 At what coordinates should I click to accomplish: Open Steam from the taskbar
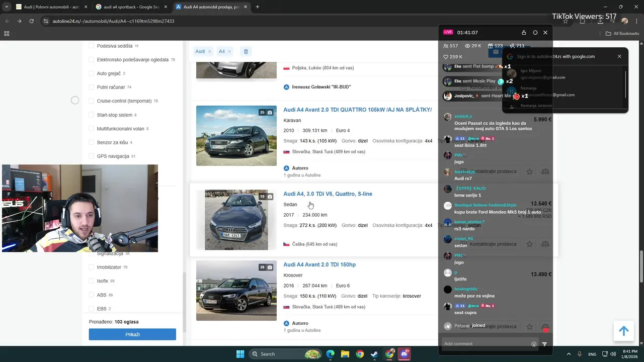click(x=374, y=354)
